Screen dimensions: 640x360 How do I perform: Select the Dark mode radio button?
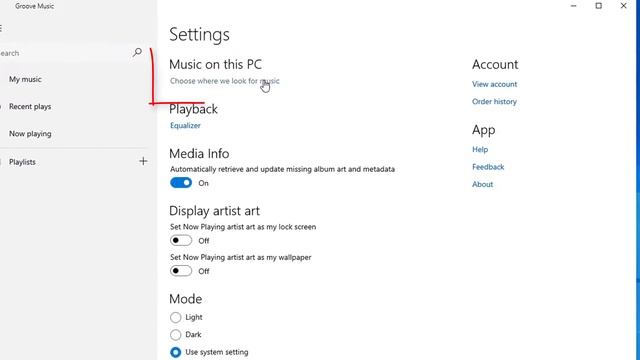176,335
